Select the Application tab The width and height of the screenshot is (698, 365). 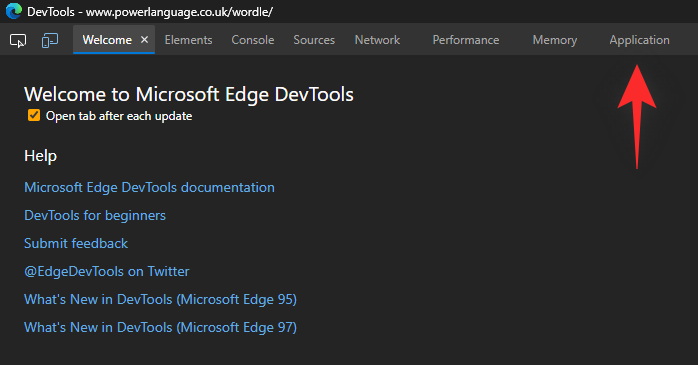[x=639, y=40]
